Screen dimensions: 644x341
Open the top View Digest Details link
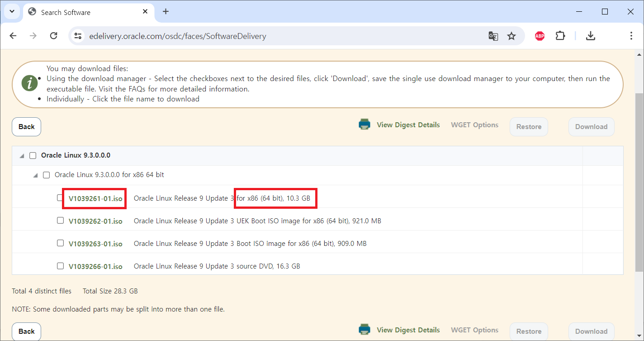click(x=408, y=125)
